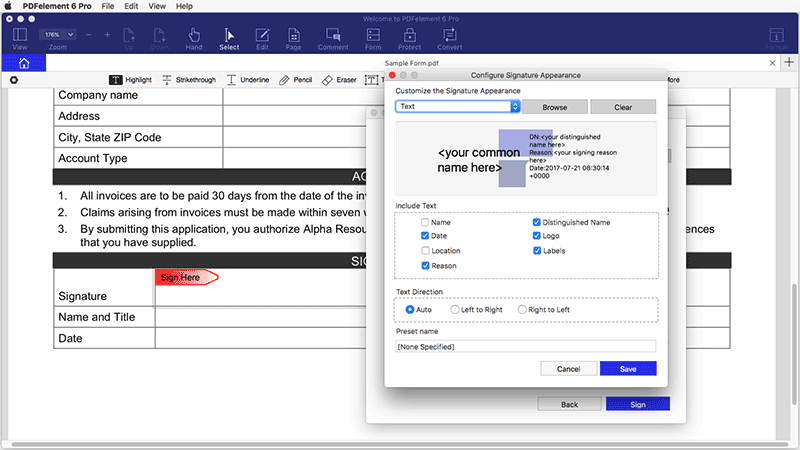Image resolution: width=800 pixels, height=450 pixels.
Task: Open the Edit menu in the menu bar
Action: click(x=131, y=6)
